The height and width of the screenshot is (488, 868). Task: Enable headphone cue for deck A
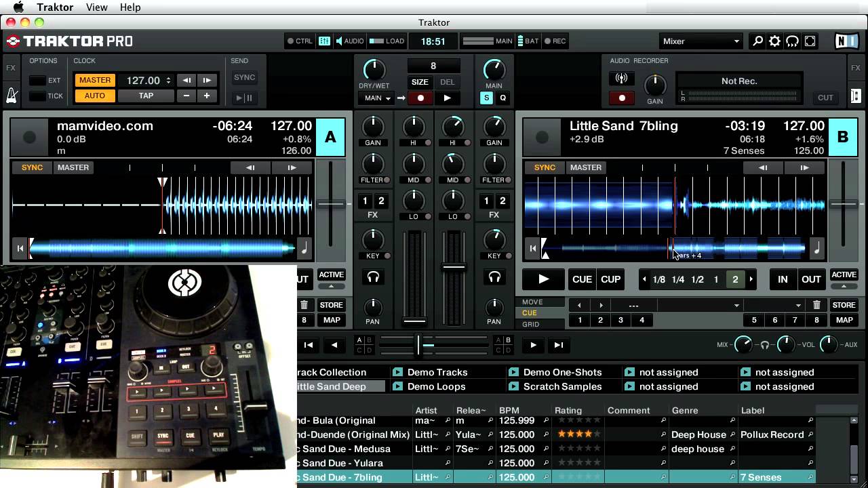[x=372, y=277]
